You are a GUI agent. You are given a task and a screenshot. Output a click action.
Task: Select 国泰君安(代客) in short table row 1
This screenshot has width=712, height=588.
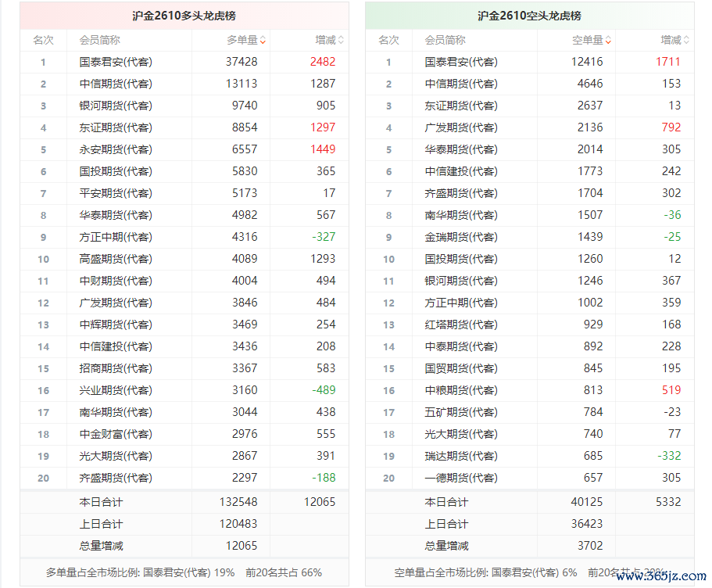pos(461,62)
